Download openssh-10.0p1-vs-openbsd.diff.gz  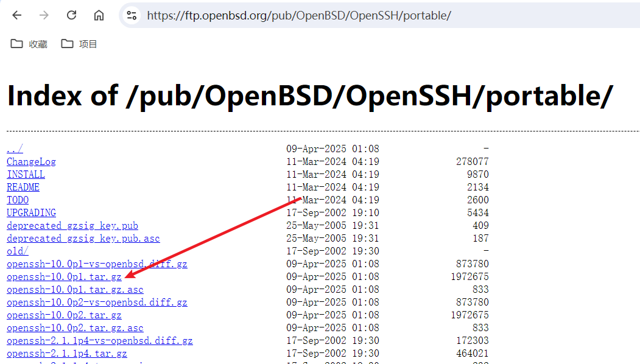[x=97, y=264]
